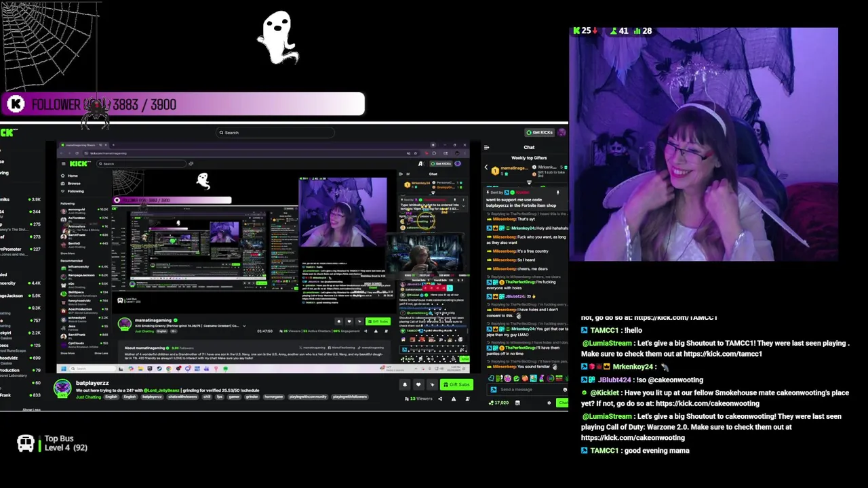Click the 13 Viewers count
868x488 pixels.
pos(419,399)
